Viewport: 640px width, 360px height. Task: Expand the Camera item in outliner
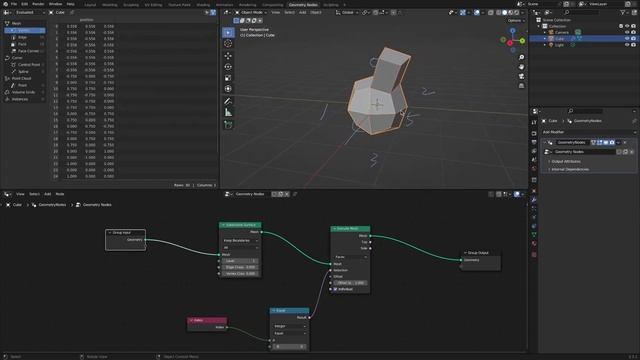544,32
